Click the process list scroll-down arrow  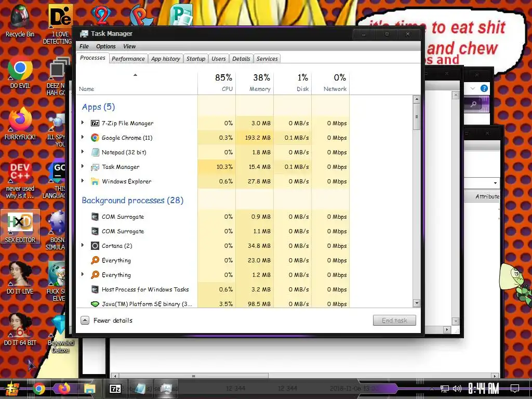(417, 303)
